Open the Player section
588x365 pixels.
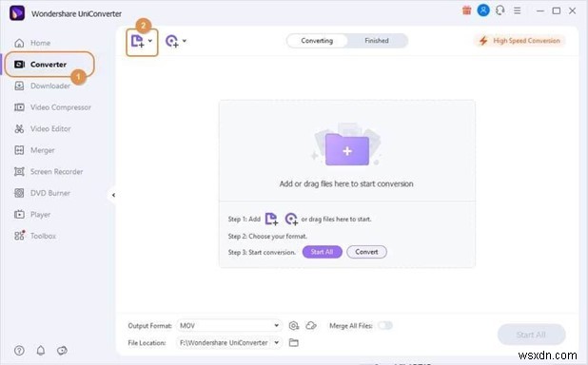tap(32, 215)
